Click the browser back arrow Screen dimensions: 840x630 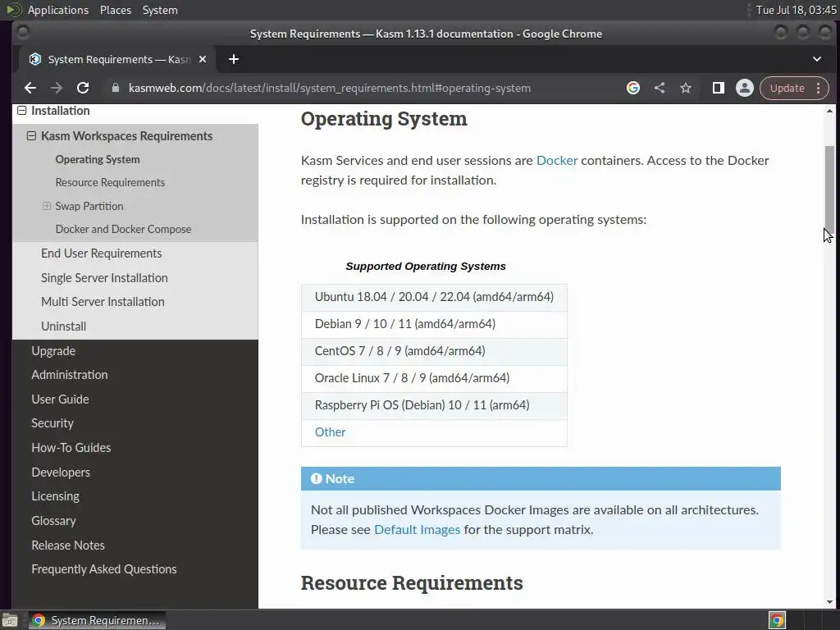tap(30, 88)
